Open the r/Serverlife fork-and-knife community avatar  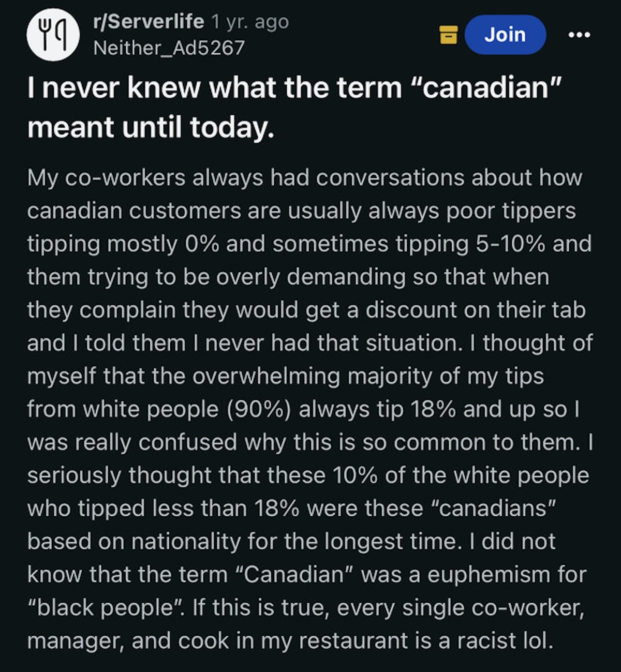click(53, 35)
